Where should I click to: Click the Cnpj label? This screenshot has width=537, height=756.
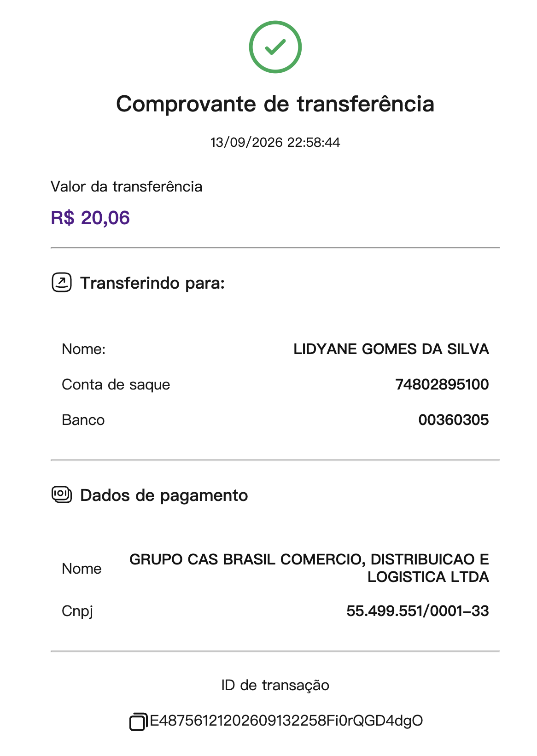point(77,611)
